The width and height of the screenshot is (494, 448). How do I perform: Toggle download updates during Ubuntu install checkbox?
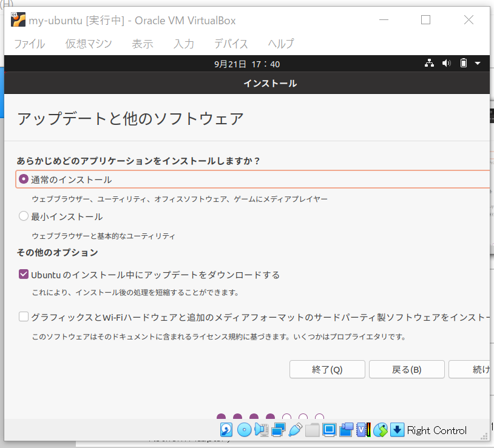pyautogui.click(x=24, y=275)
